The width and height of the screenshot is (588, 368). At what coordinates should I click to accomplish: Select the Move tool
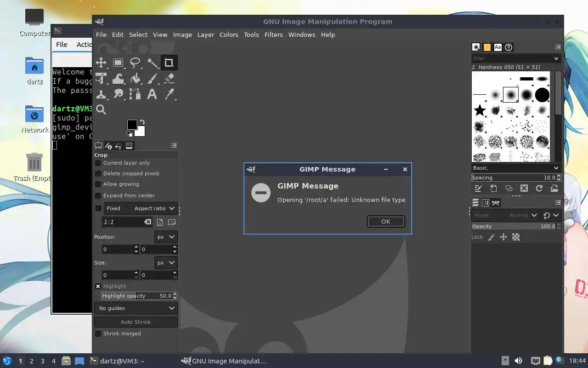tap(101, 63)
